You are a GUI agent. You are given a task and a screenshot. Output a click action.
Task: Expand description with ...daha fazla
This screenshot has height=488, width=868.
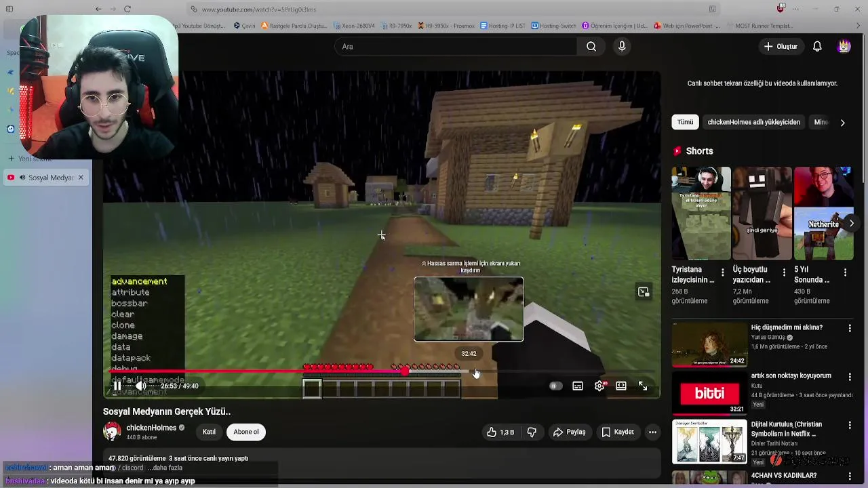pyautogui.click(x=165, y=468)
